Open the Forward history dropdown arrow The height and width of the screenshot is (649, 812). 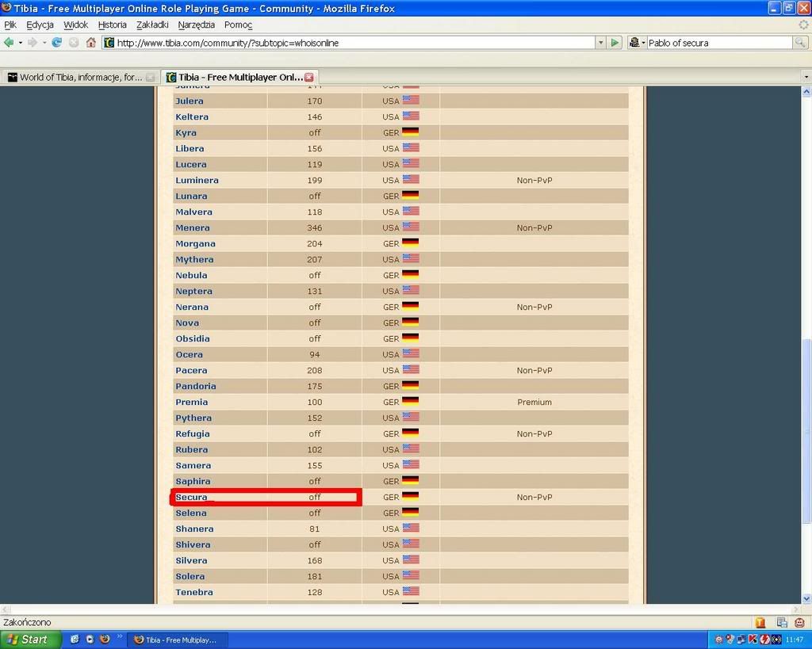coord(44,43)
